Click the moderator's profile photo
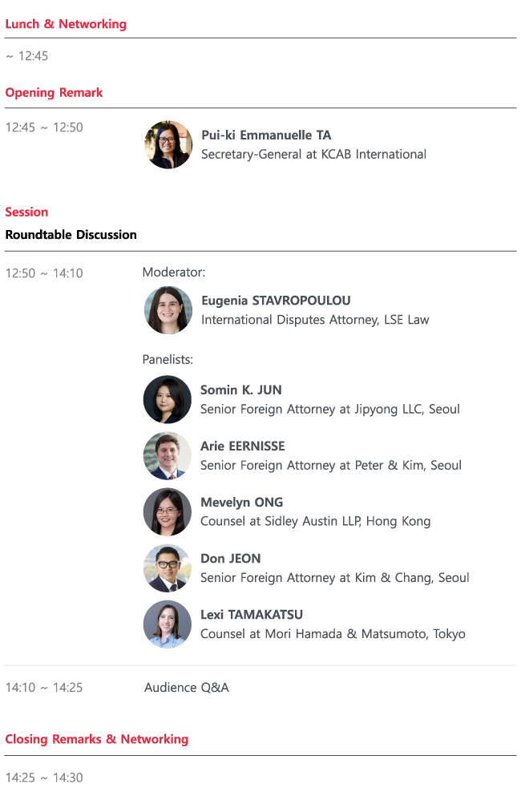Viewport: 521px width, 812px height. pos(168,310)
